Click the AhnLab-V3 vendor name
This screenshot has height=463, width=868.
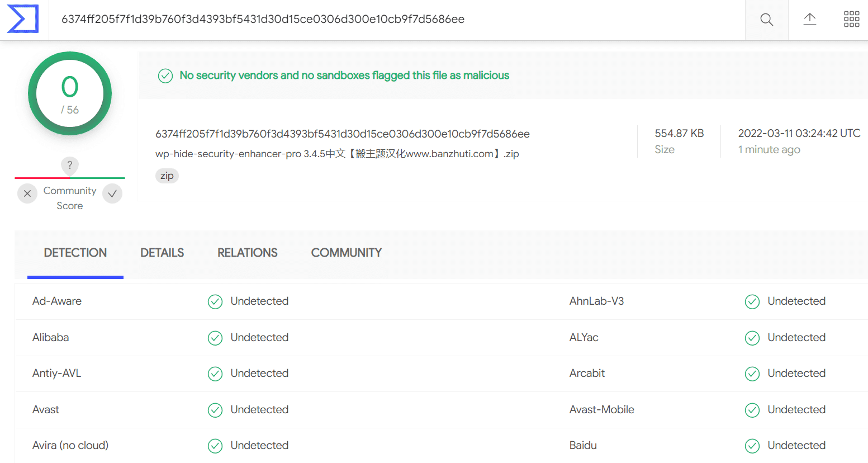(x=597, y=301)
